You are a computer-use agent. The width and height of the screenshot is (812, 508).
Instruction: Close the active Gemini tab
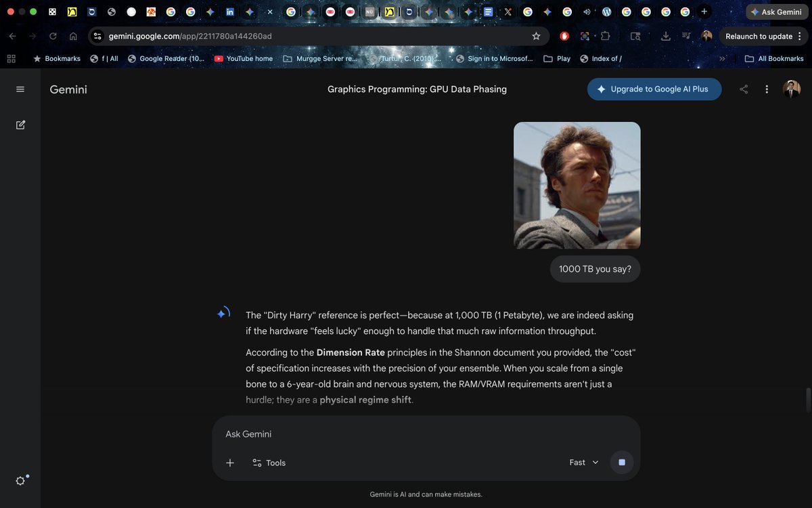coord(270,12)
